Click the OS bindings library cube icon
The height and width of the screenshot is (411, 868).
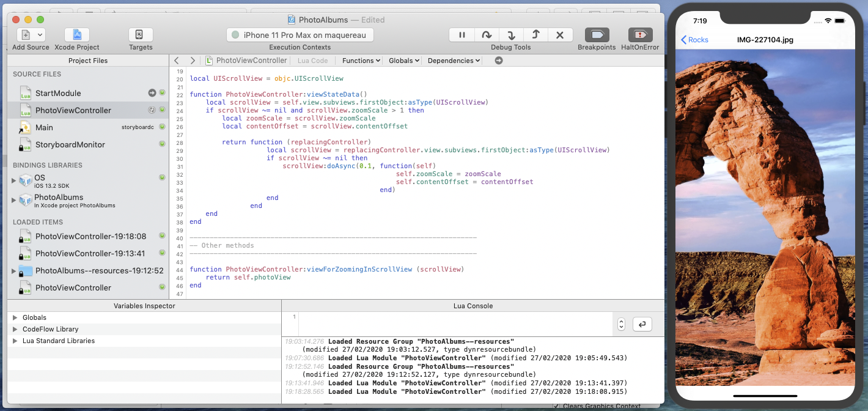click(26, 180)
